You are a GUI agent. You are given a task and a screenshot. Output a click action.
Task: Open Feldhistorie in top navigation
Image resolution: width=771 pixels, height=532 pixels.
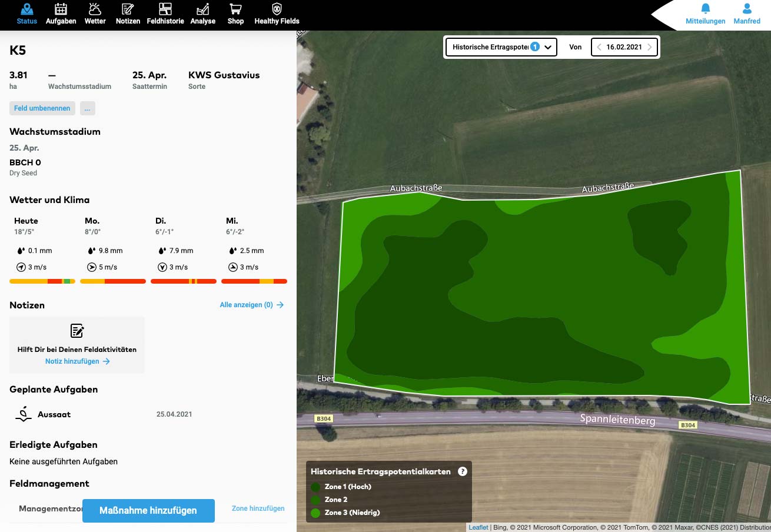pos(165,14)
